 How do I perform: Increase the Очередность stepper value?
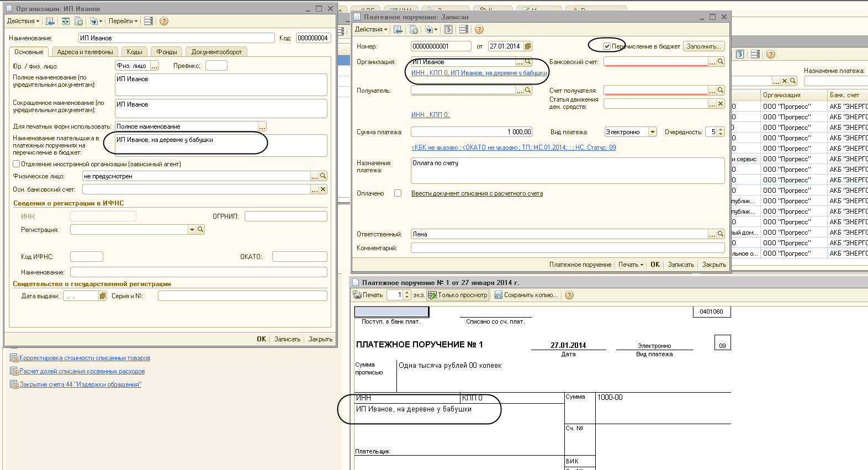click(721, 130)
